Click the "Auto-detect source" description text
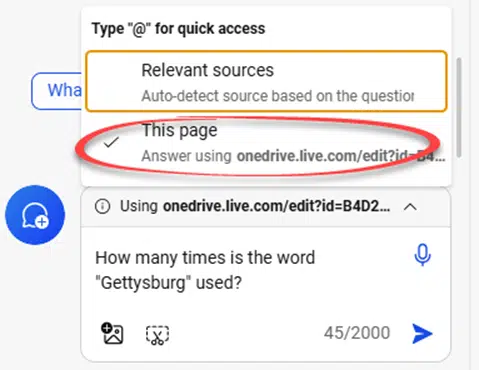The height and width of the screenshot is (370, 479). point(278,96)
